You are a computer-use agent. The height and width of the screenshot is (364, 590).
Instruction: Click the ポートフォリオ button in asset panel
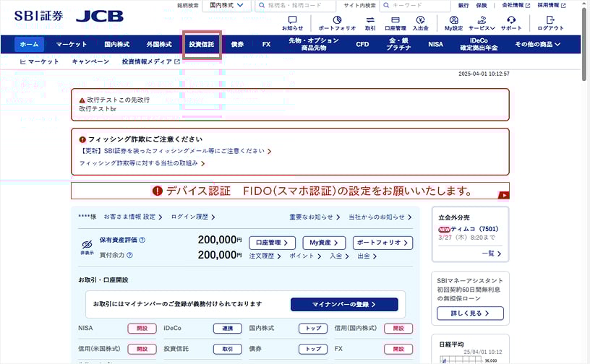[382, 243]
